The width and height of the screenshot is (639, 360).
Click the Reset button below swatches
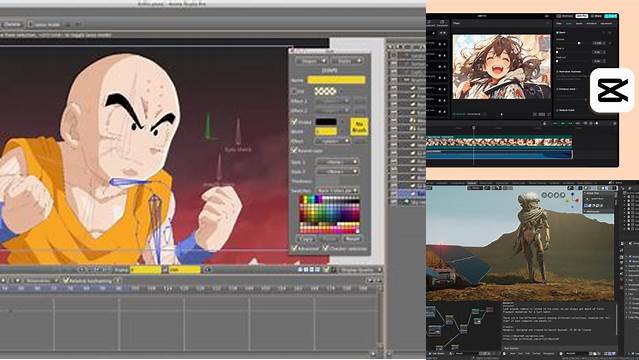[x=352, y=239]
